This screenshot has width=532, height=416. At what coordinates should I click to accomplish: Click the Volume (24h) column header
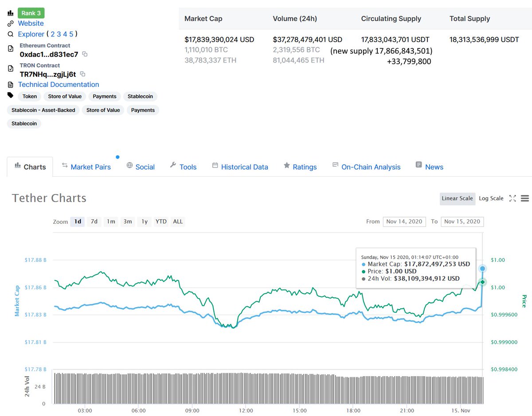point(295,19)
